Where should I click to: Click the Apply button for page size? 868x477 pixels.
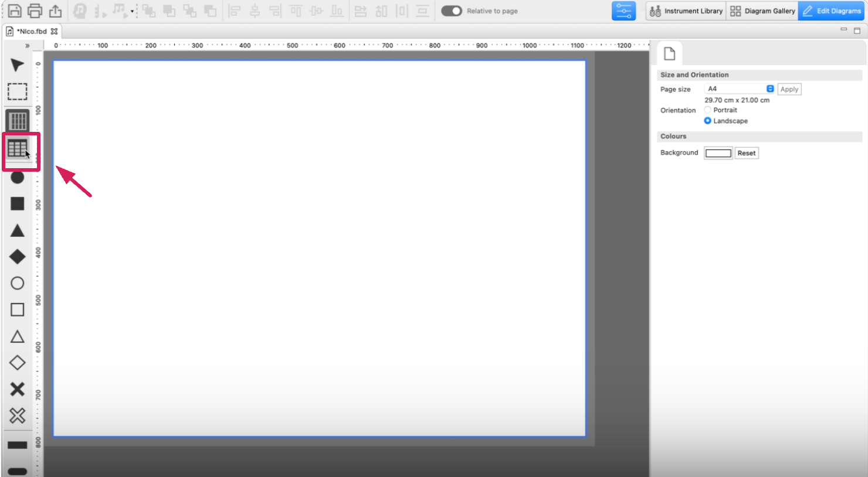click(x=789, y=89)
